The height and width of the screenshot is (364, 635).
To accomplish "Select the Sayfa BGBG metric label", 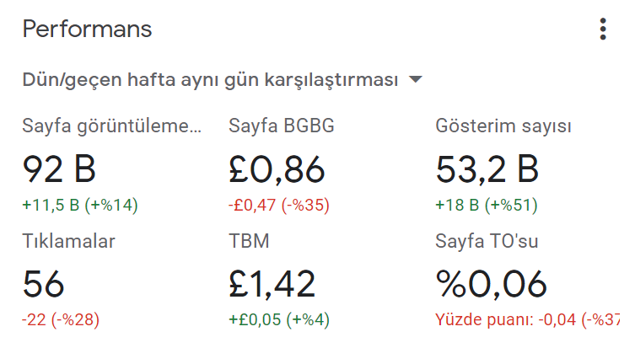I will click(x=282, y=126).
